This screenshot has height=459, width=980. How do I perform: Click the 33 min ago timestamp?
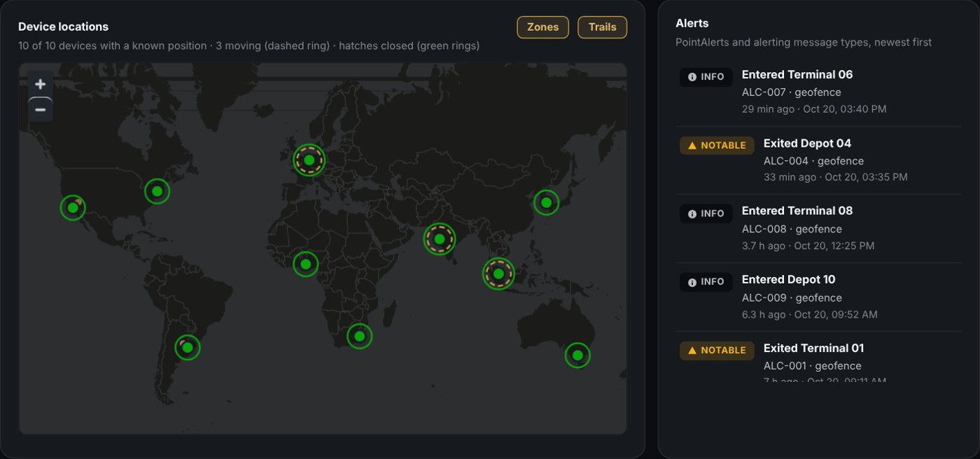click(836, 178)
